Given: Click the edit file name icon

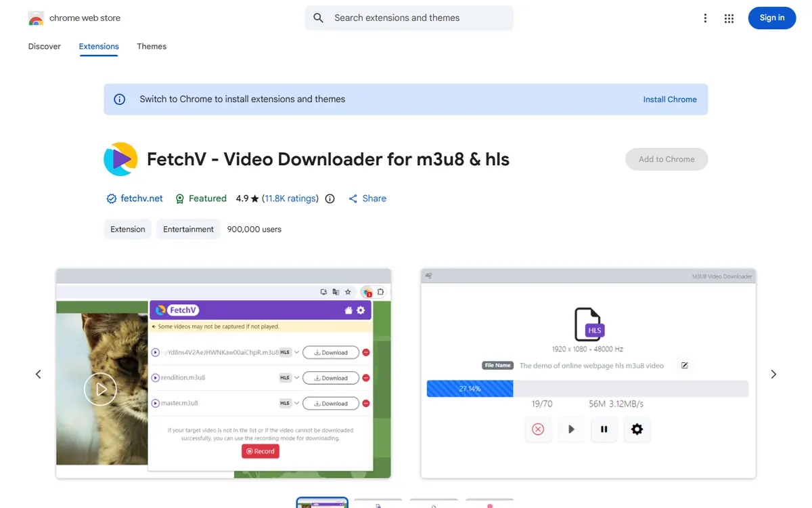Looking at the screenshot, I should point(684,366).
